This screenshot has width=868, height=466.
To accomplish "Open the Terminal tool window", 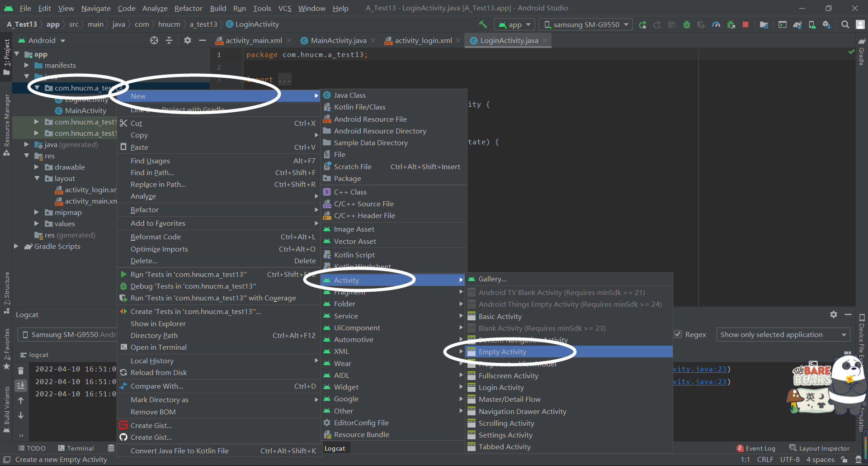I will point(76,448).
